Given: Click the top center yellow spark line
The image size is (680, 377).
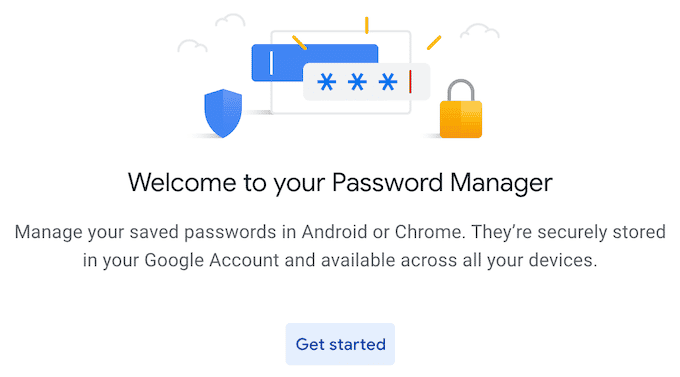Looking at the screenshot, I should (366, 25).
